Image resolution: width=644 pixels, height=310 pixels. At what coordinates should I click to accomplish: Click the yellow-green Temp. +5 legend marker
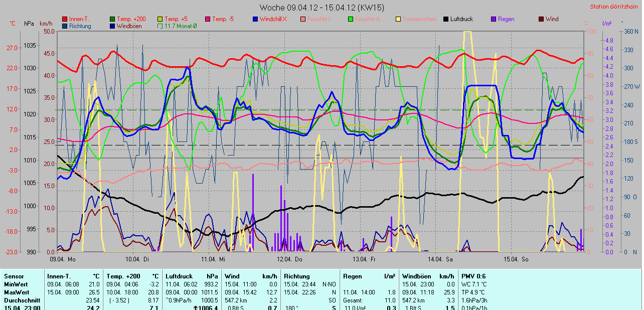(160, 19)
